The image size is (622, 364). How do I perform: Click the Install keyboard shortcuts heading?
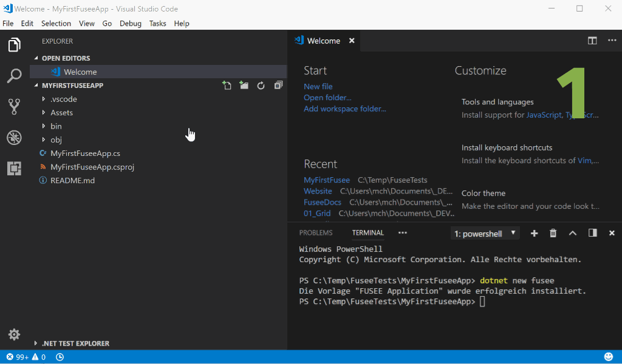click(x=507, y=148)
